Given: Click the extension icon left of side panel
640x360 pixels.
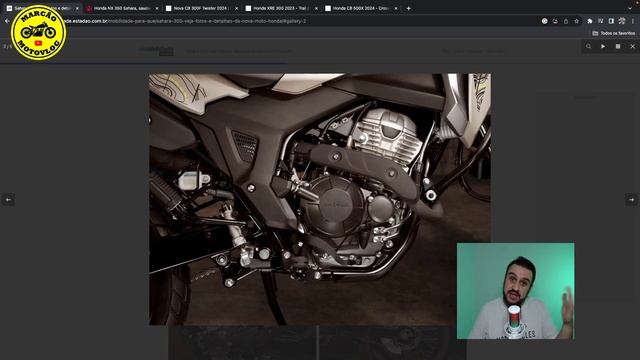Looking at the screenshot, I should [600, 21].
